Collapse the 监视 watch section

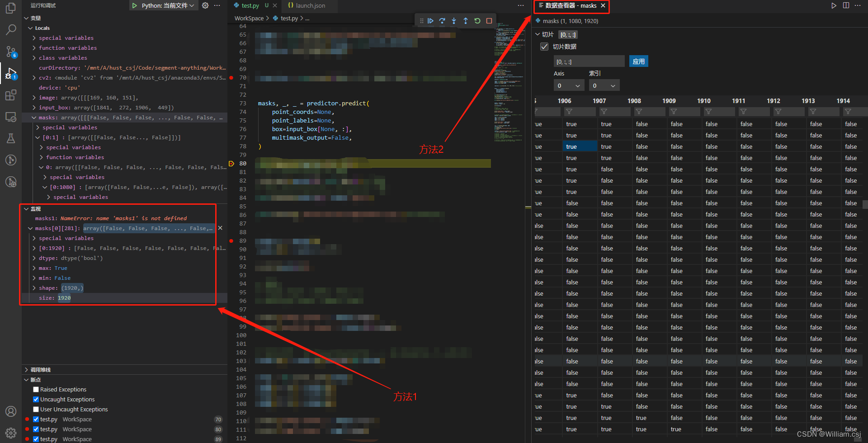[x=26, y=209]
